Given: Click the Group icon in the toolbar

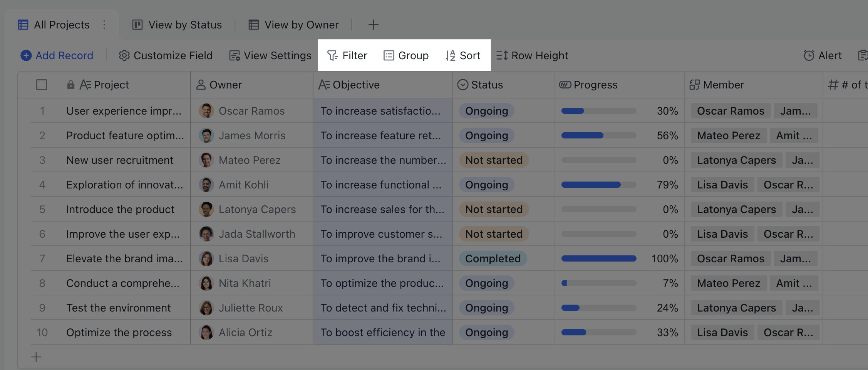Looking at the screenshot, I should (x=389, y=55).
